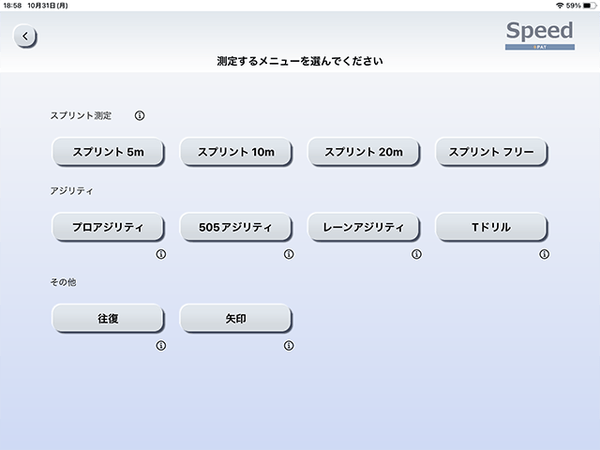This screenshot has width=600, height=450.
Task: Show info icon below 往復
Action: 161,346
